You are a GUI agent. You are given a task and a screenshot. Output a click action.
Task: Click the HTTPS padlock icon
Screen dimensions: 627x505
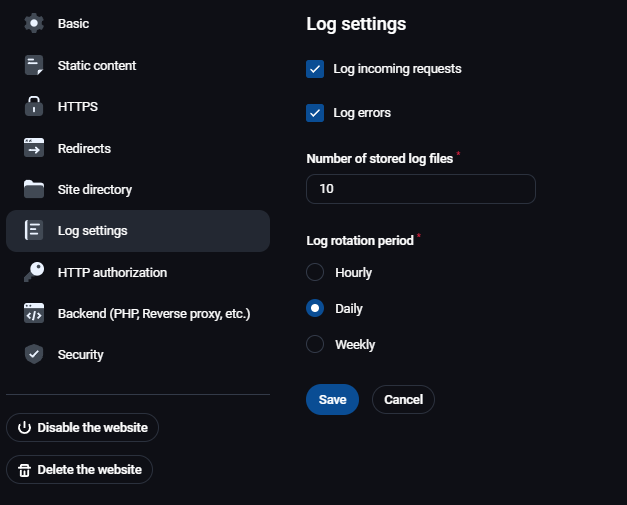(x=34, y=107)
